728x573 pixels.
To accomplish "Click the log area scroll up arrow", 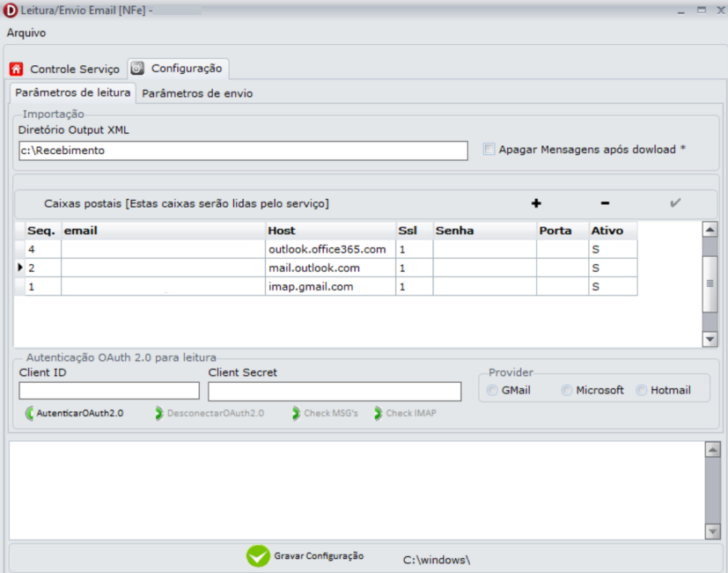I will [x=713, y=450].
